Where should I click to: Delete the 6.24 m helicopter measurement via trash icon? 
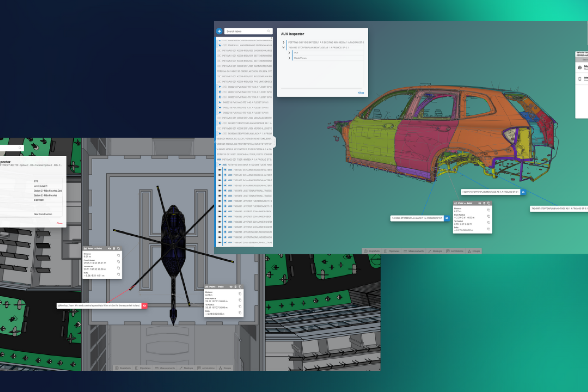pyautogui.click(x=235, y=287)
